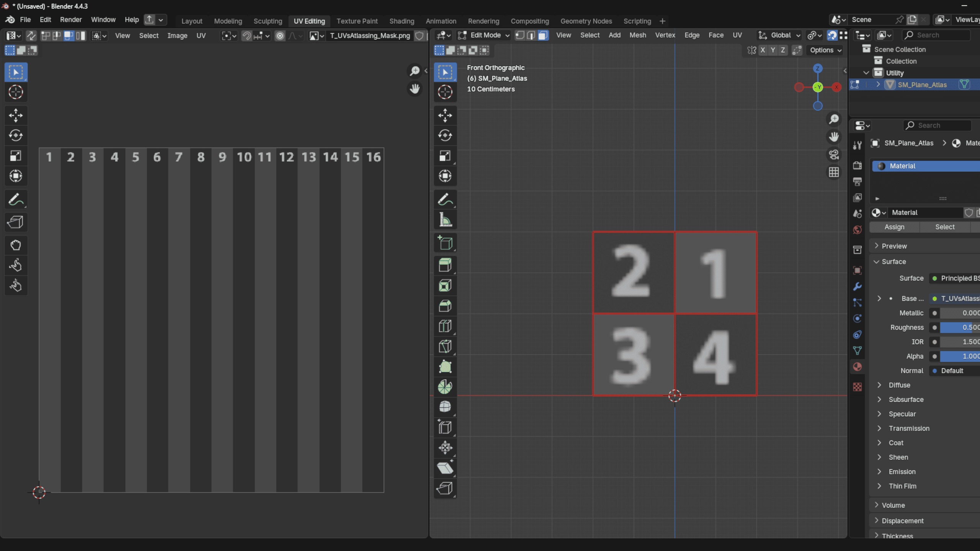Screen dimensions: 980x551
Task: Pick the Scale tool in the UV editor
Action: 16,156
